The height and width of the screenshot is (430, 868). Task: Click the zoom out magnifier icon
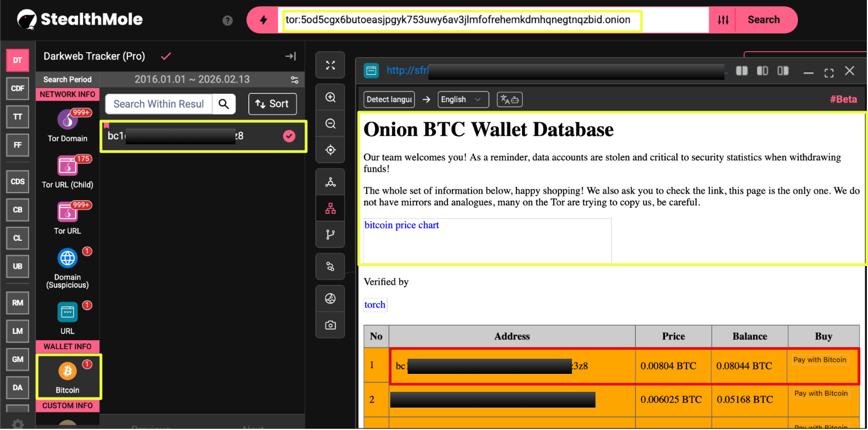[330, 123]
